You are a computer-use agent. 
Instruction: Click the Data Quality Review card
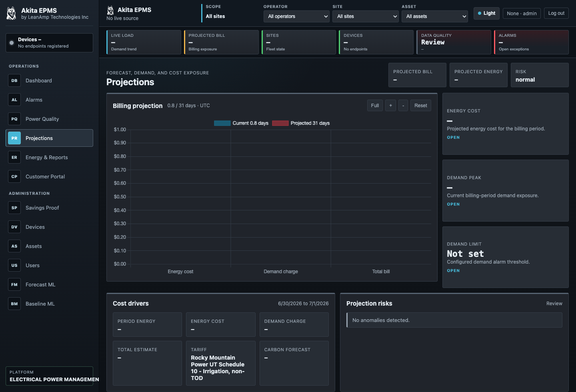point(454,42)
